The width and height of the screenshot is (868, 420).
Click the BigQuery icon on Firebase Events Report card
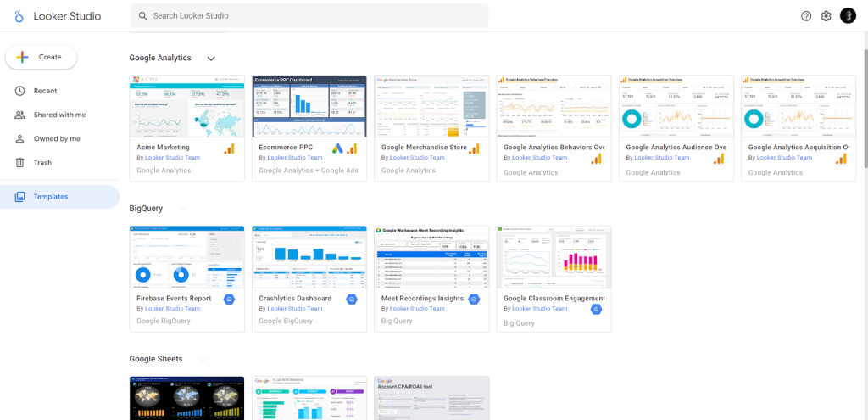tap(229, 300)
